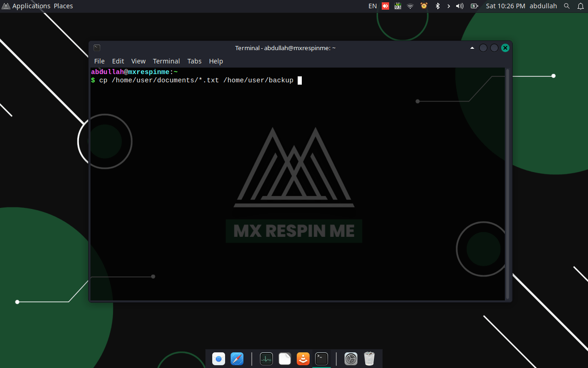This screenshot has height=368, width=588.
Task: Open the Places menu in top panel
Action: pyautogui.click(x=63, y=6)
